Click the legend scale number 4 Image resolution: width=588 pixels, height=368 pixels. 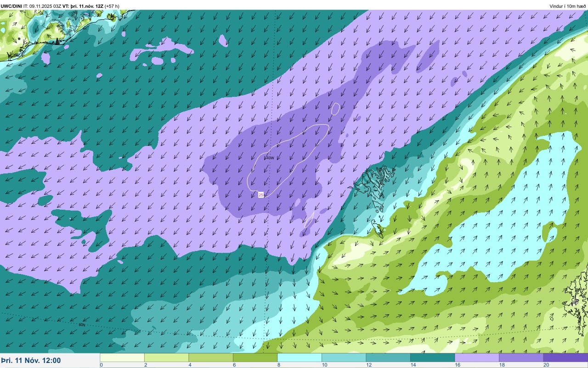190,365
